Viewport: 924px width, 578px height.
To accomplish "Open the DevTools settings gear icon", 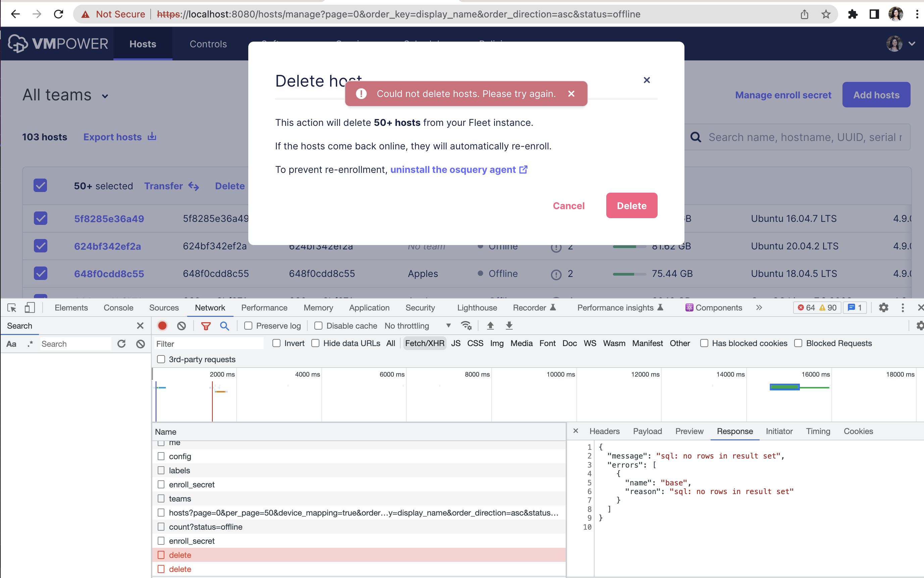I will pos(883,308).
